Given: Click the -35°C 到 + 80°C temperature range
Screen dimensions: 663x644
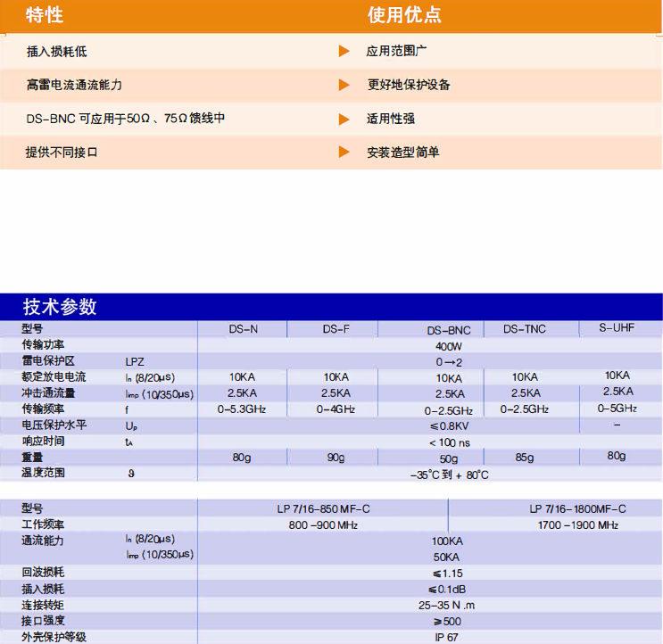Looking at the screenshot, I should click(x=449, y=475).
